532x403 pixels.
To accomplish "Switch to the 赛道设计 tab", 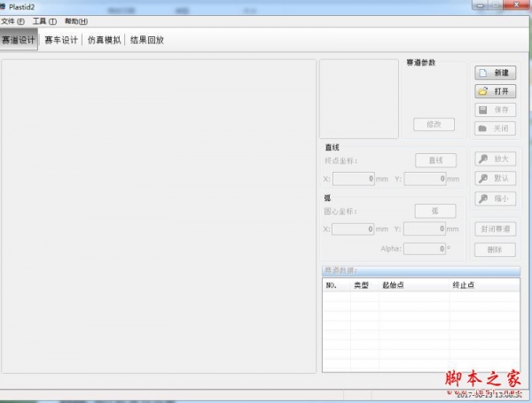I will point(19,40).
